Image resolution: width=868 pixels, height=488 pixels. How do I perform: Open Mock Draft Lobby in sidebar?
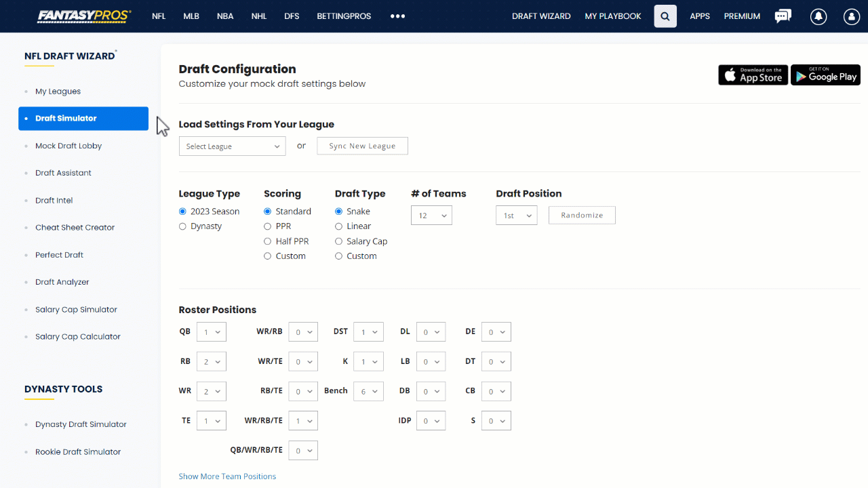pos(68,146)
